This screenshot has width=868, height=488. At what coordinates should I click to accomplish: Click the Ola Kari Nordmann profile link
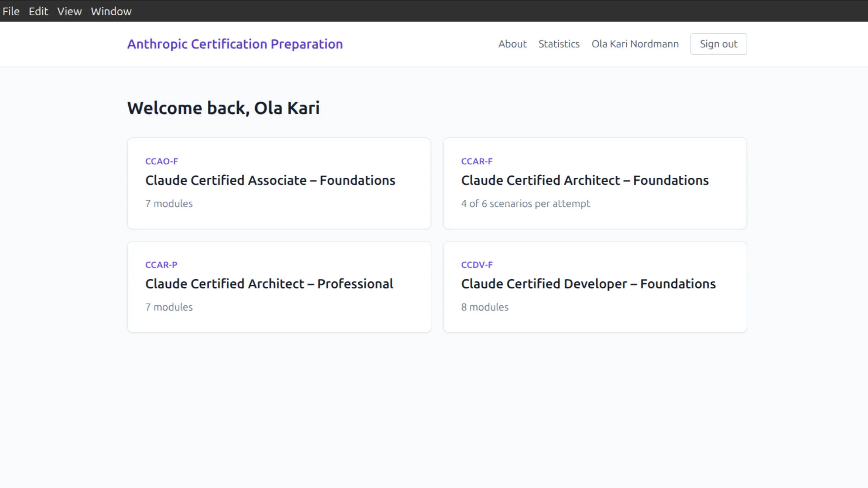pos(635,44)
